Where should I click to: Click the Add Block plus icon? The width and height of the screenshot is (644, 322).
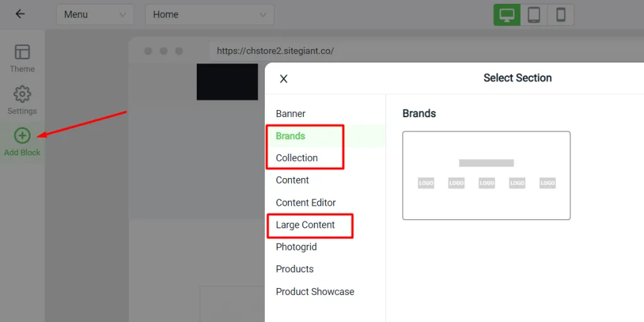(22, 135)
